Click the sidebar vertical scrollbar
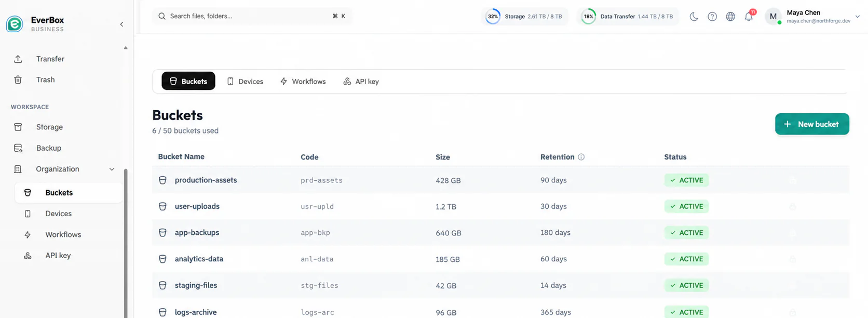The height and width of the screenshot is (318, 868). (x=125, y=243)
